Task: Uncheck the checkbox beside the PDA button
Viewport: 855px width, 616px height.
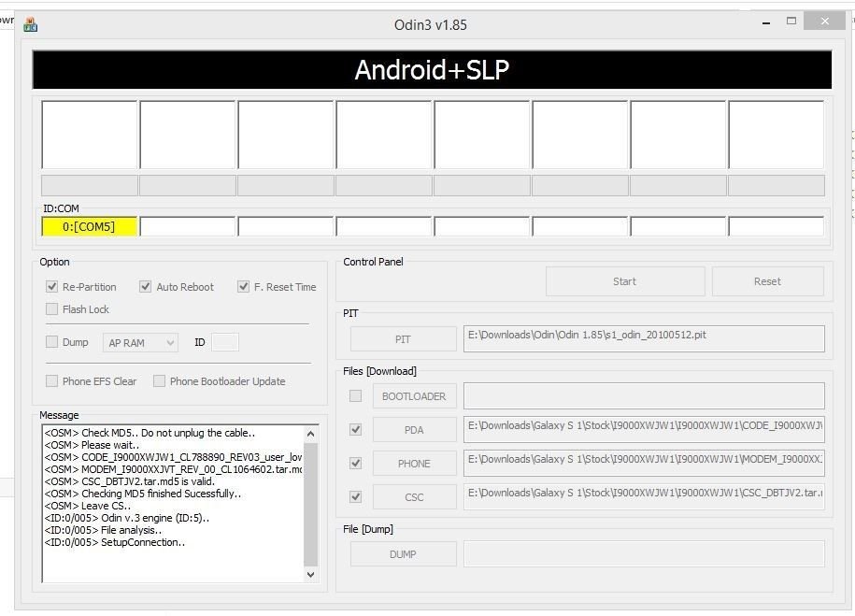Action: [x=355, y=430]
